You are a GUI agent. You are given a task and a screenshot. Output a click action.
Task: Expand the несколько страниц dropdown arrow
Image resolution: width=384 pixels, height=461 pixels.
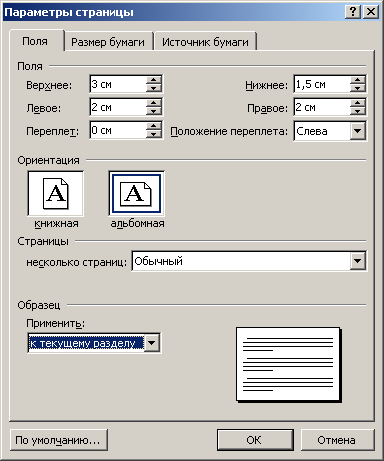click(358, 261)
